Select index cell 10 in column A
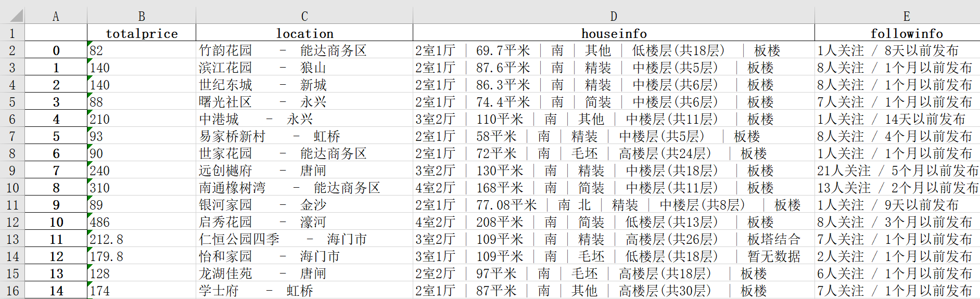The image size is (980, 299). [56, 222]
